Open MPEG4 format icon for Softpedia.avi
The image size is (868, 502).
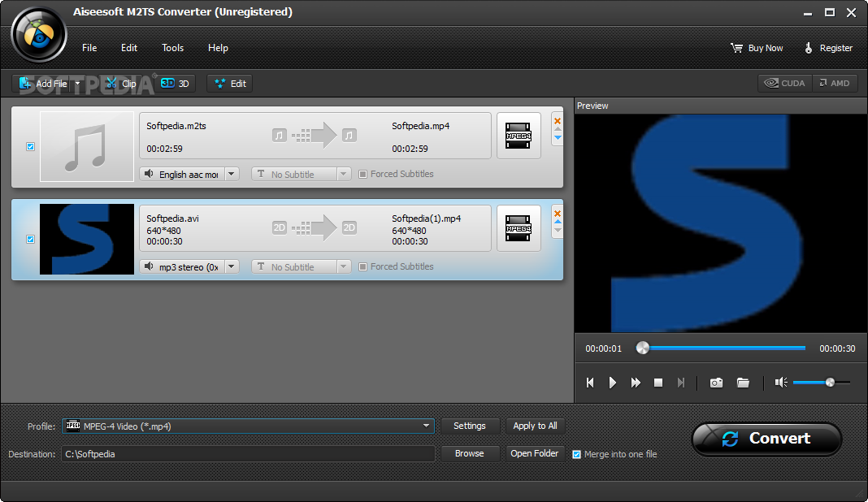click(519, 228)
